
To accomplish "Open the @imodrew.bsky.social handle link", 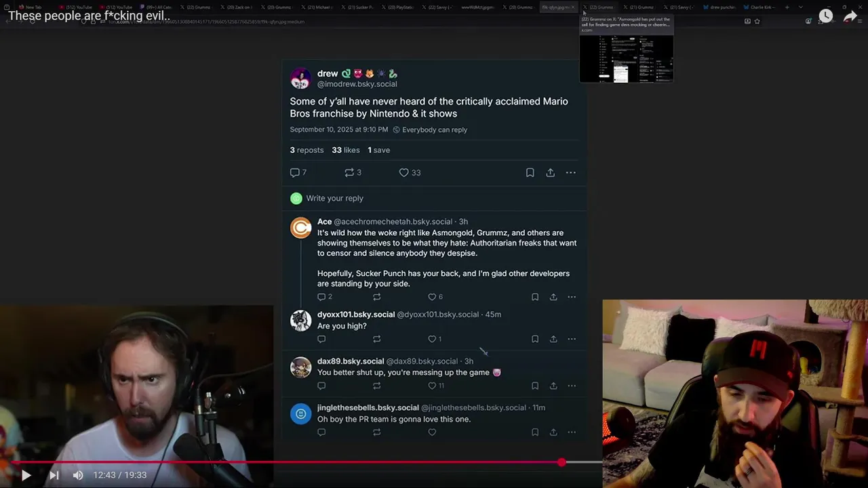I will (x=357, y=84).
